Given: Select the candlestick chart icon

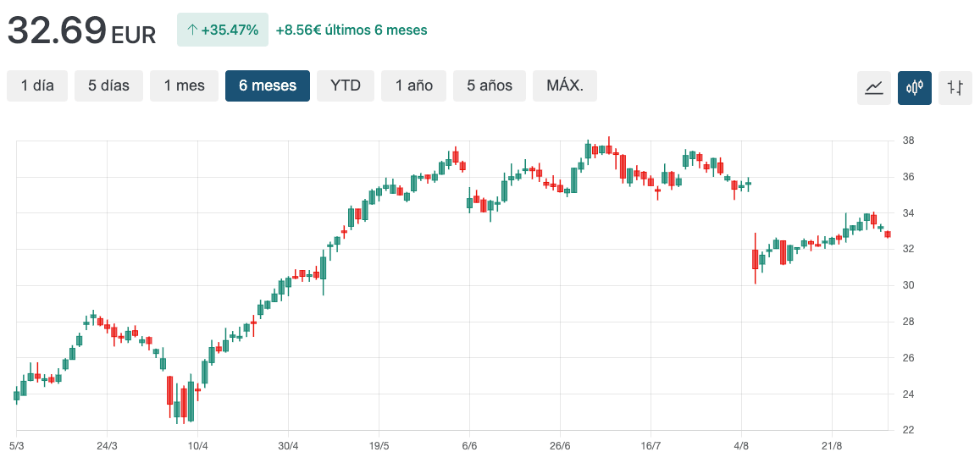Looking at the screenshot, I should [914, 87].
